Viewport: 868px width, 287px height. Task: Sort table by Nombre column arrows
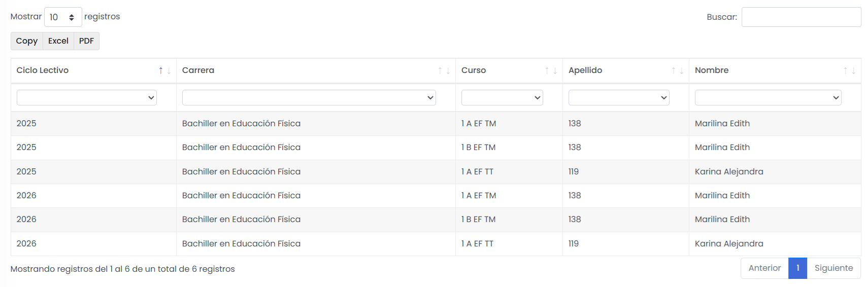(849, 70)
